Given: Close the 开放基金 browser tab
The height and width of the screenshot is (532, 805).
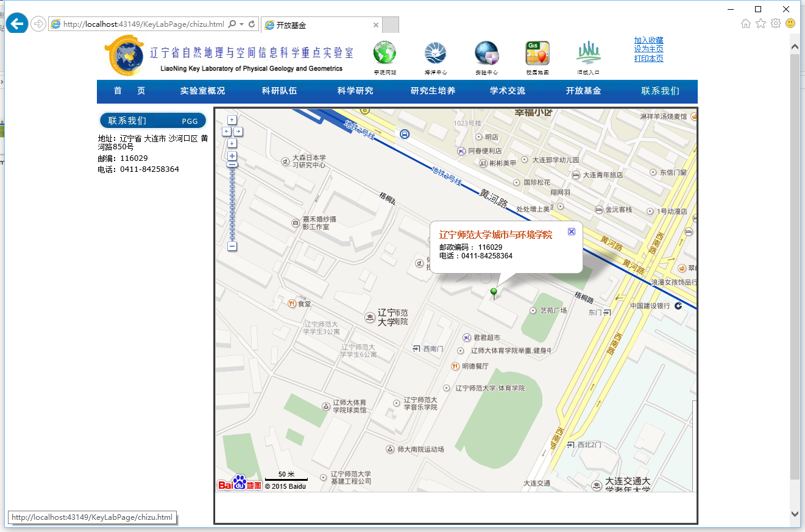Looking at the screenshot, I should pos(376,25).
